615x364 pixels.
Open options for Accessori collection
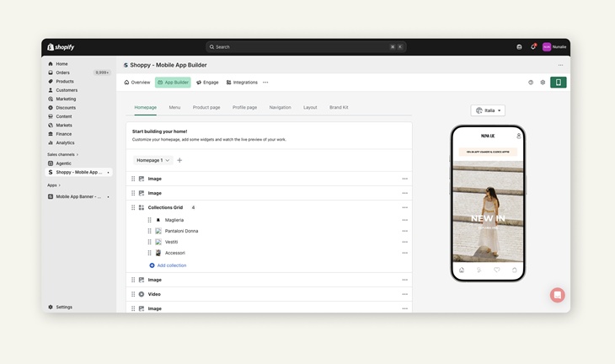click(404, 253)
